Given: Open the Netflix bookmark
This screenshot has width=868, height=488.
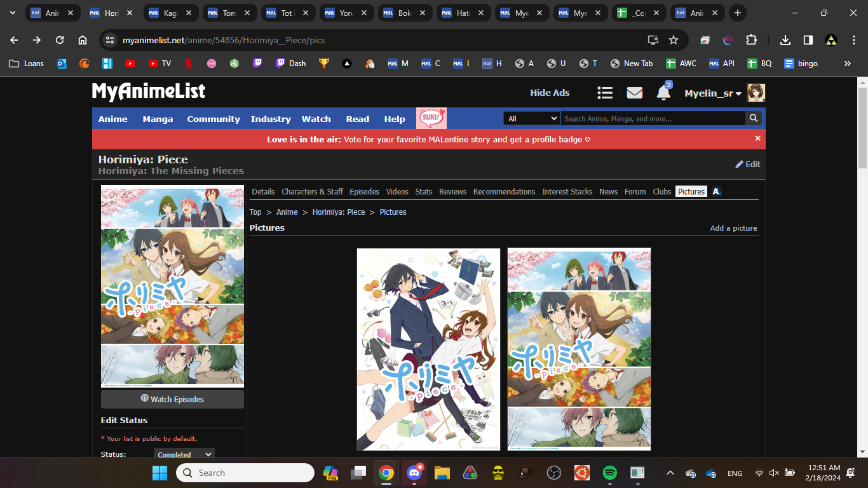Looking at the screenshot, I should pos(189,64).
